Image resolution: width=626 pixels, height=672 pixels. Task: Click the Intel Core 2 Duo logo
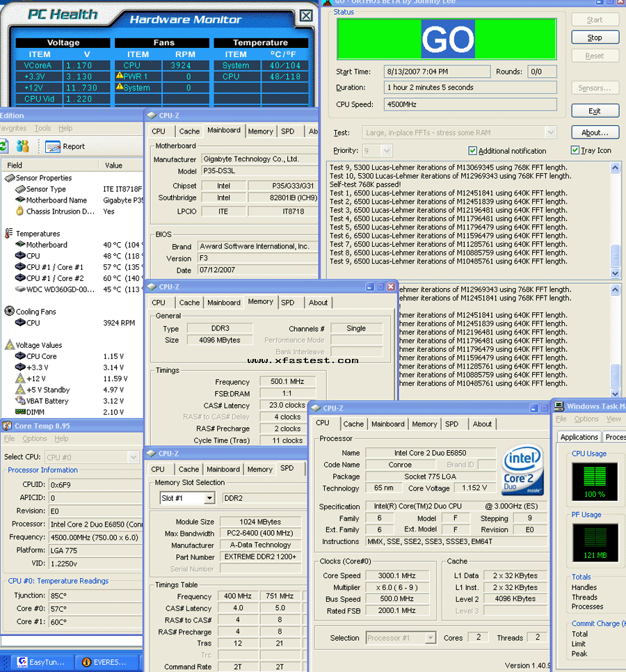pos(523,470)
